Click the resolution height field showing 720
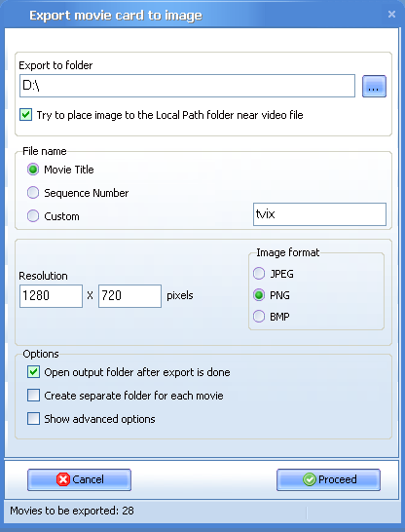Viewport: 405px width, 532px height. [x=129, y=296]
